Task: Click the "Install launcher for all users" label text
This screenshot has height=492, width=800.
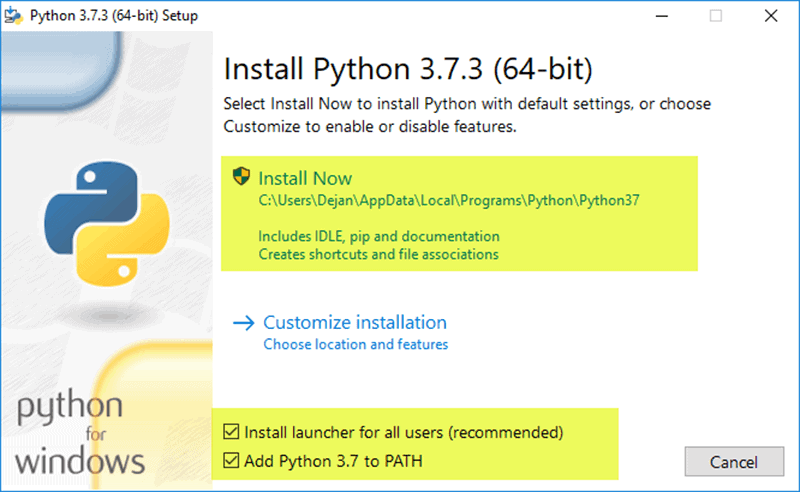Action: point(404,433)
